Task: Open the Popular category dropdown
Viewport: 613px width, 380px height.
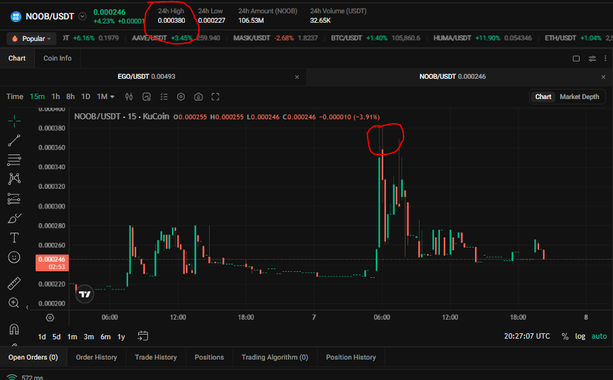Action: [x=31, y=38]
